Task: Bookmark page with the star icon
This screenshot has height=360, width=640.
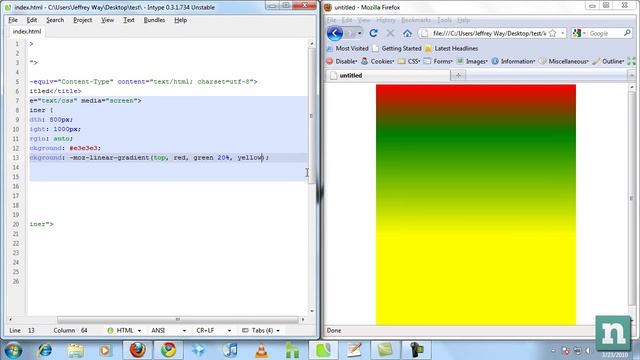Action: pyautogui.click(x=553, y=33)
